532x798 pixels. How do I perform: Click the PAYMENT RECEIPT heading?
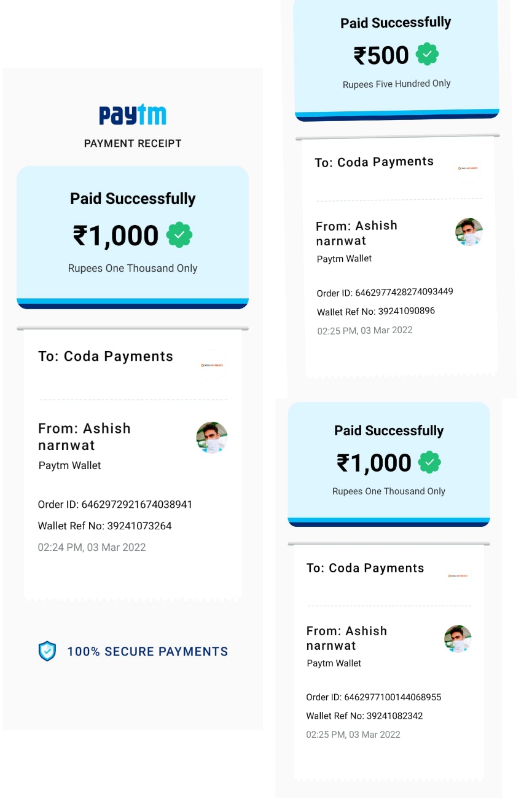(x=133, y=144)
